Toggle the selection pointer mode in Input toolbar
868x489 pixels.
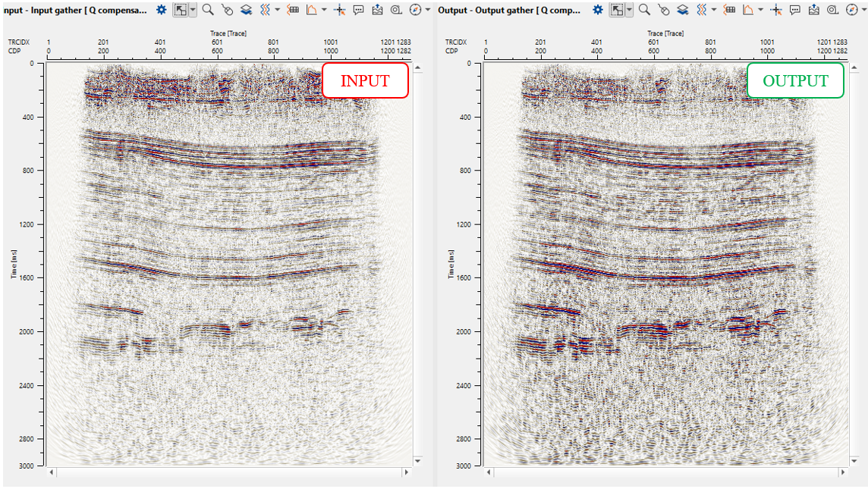tap(180, 10)
